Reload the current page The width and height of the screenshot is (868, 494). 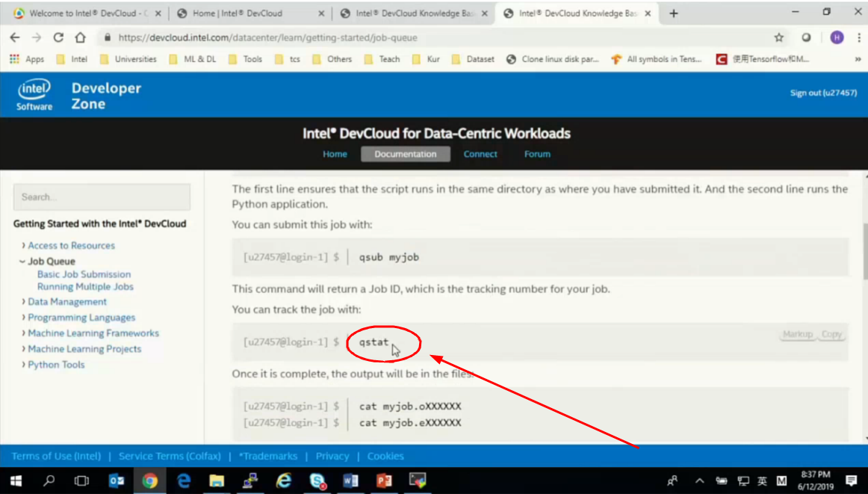click(58, 37)
